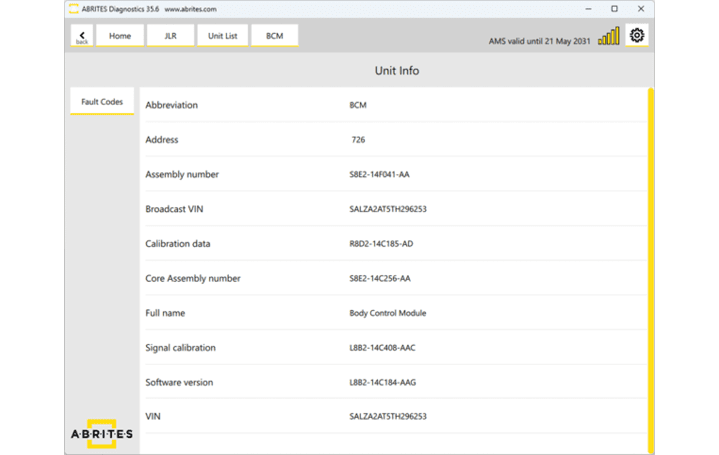Click the yellow vertical scrollbar
Image resolution: width=719 pixels, height=455 pixels.
pos(650,271)
